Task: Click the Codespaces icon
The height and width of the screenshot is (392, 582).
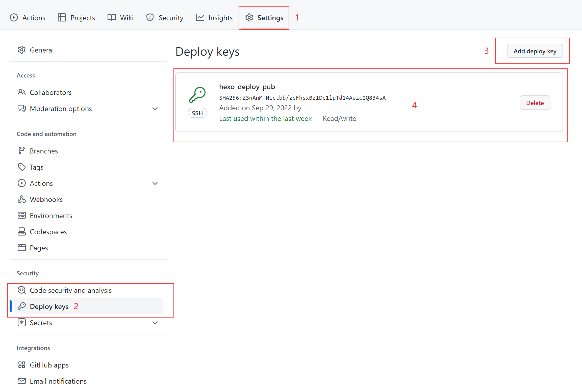Action: click(22, 231)
